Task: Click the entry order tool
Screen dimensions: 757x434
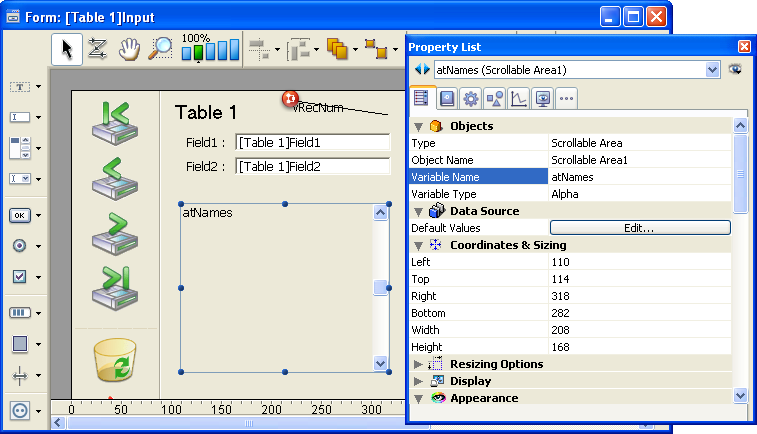Action: [x=97, y=49]
